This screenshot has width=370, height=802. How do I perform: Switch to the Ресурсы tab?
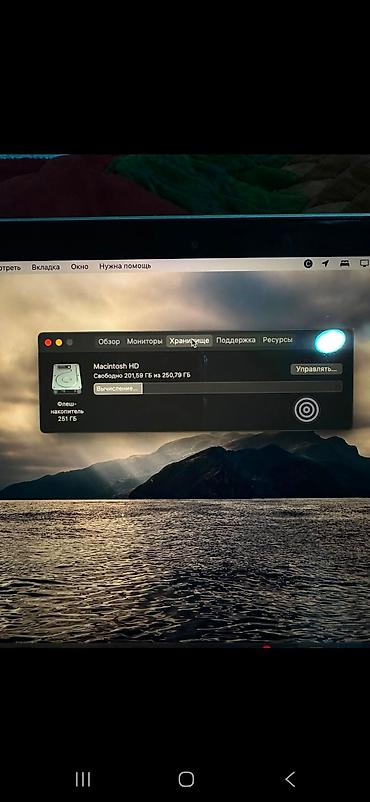pyautogui.click(x=278, y=340)
